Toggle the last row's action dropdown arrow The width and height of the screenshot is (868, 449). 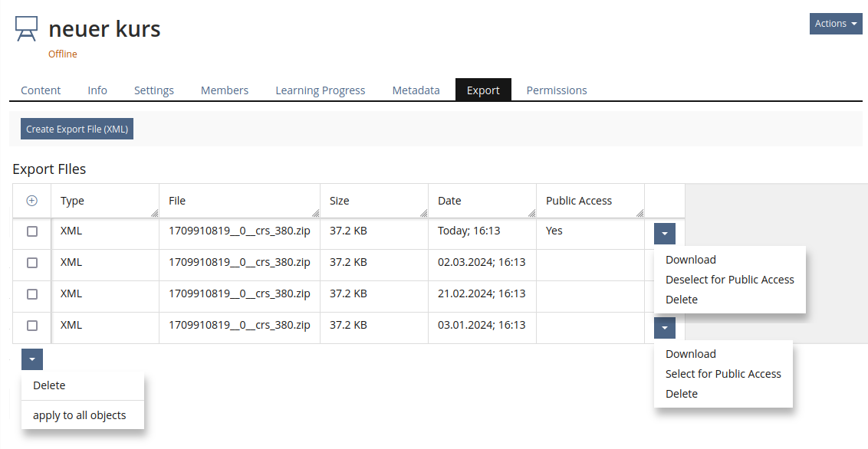click(664, 328)
